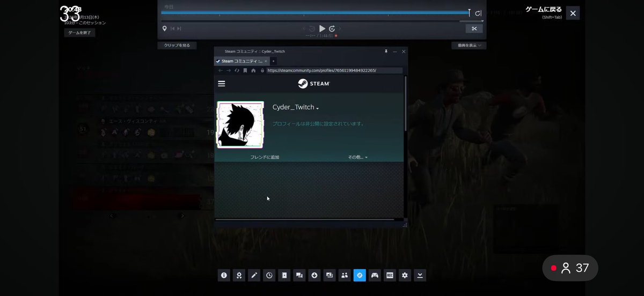644x296 pixels.
Task: Open the achievements icon in overlay toolbar
Action: 239,275
